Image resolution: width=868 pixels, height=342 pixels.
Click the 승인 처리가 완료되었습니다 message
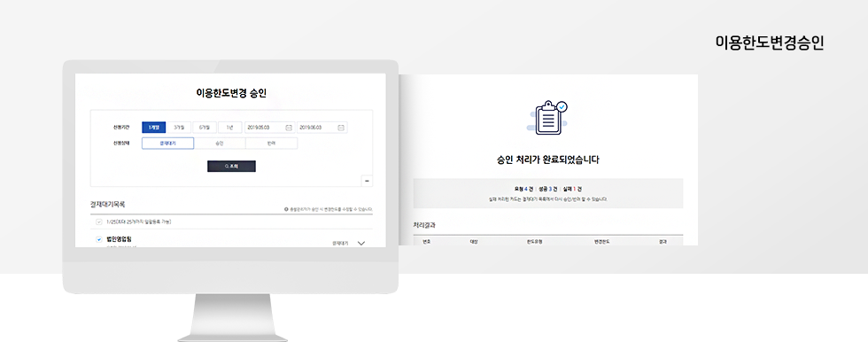pyautogui.click(x=548, y=160)
